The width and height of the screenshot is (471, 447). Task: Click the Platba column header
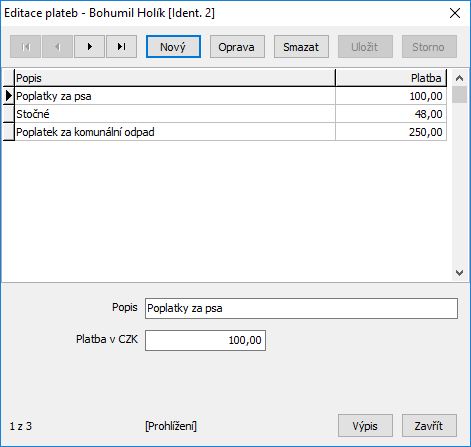[391, 78]
